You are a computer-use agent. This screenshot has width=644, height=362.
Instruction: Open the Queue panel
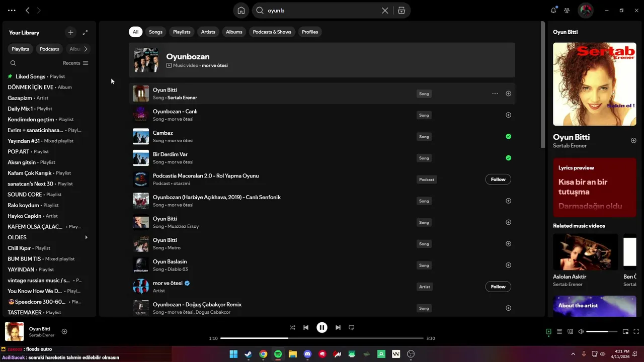point(559,331)
